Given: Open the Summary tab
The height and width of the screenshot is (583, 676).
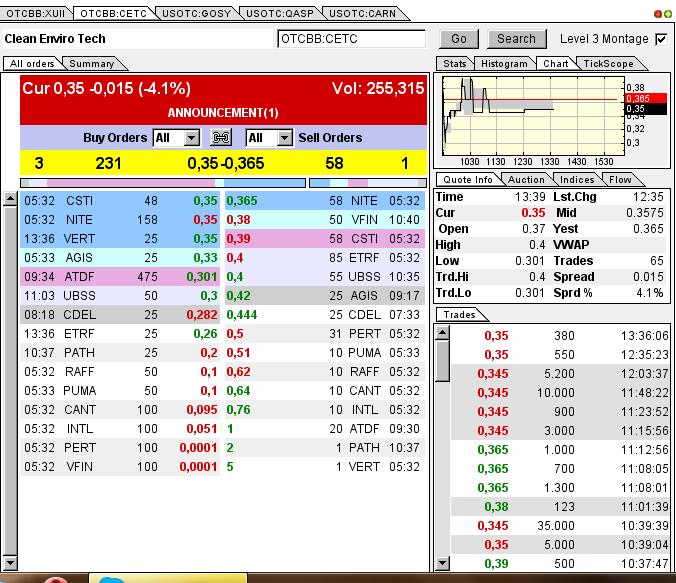Looking at the screenshot, I should [x=91, y=63].
